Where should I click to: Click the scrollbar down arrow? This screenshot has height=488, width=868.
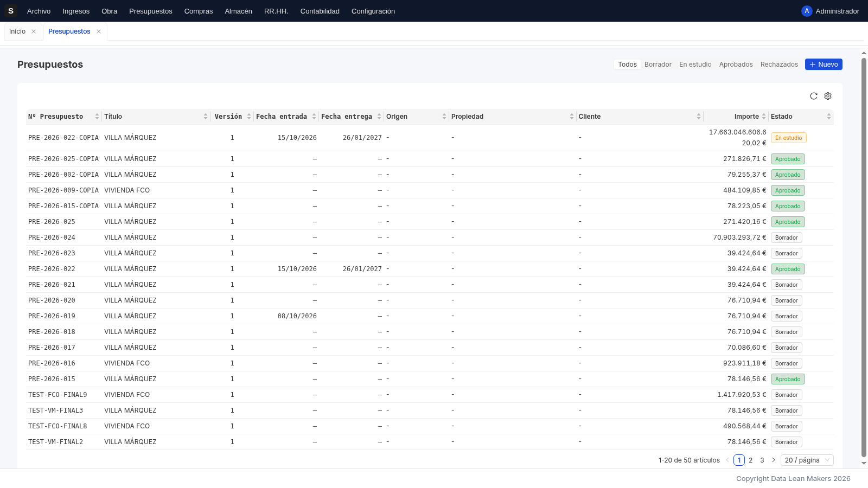tap(864, 464)
